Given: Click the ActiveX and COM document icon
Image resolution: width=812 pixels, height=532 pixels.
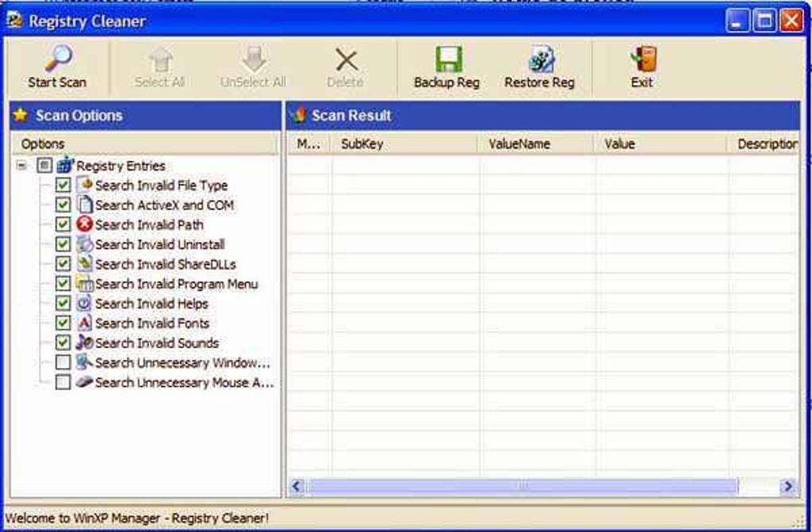Looking at the screenshot, I should [84, 205].
